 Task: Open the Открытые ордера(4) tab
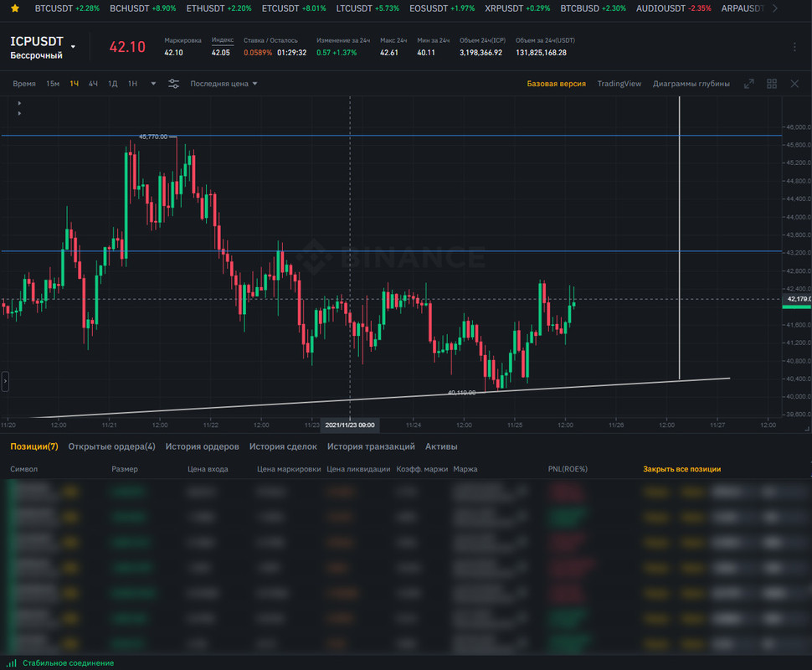[x=111, y=446]
